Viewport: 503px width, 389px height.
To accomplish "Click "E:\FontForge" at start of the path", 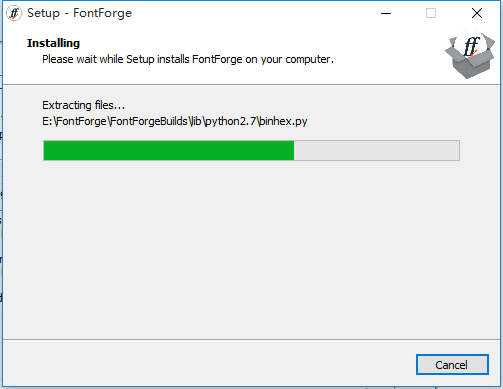I will (x=74, y=121).
